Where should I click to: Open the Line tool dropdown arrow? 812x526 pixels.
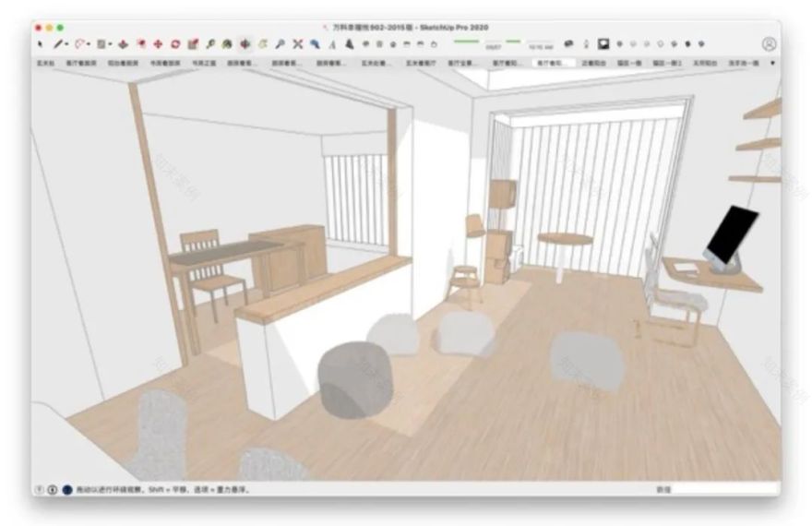click(67, 43)
